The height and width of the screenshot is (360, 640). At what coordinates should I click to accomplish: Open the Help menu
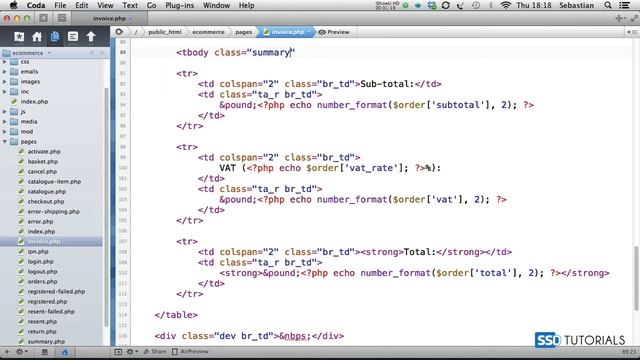tap(247, 5)
